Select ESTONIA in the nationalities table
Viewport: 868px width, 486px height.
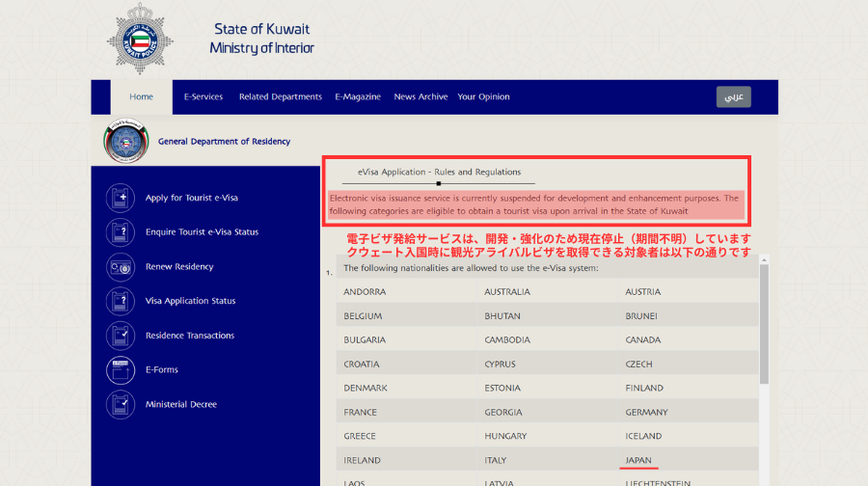[502, 388]
